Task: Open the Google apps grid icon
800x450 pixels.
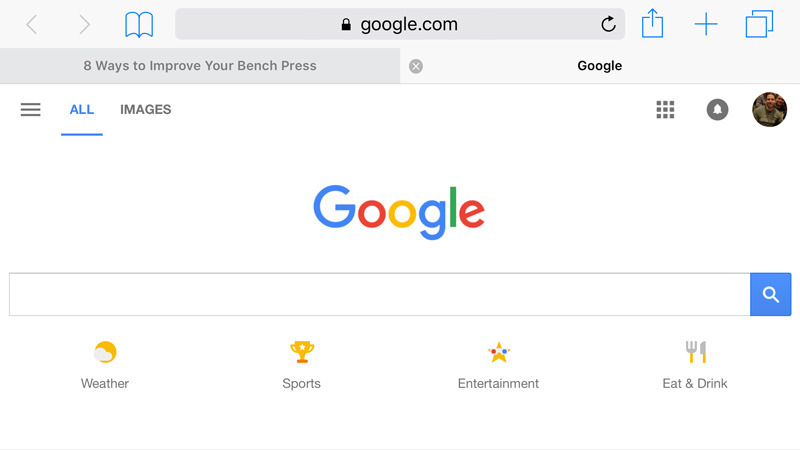Action: [x=665, y=110]
